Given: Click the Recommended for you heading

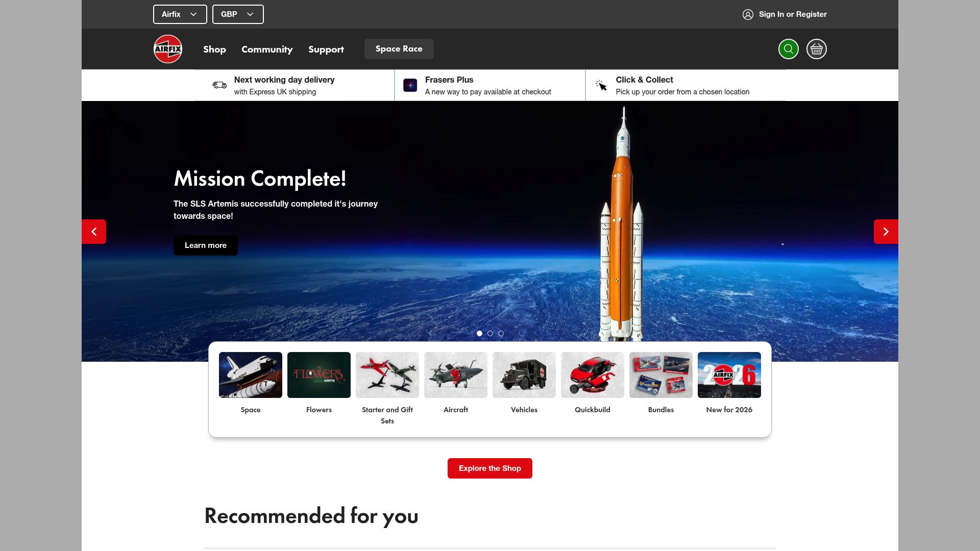Looking at the screenshot, I should tap(311, 516).
